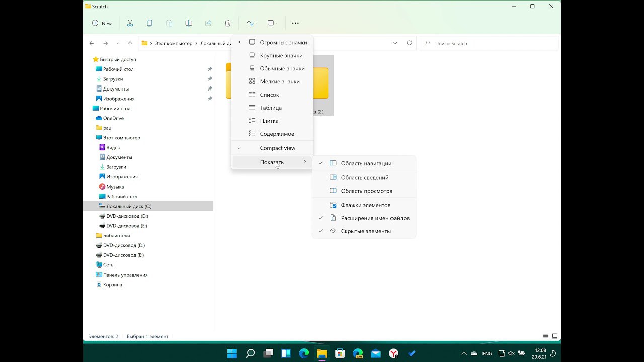Screen dimensions: 644x362
Task: Open Сеть in navigation pane
Action: tap(105, 265)
